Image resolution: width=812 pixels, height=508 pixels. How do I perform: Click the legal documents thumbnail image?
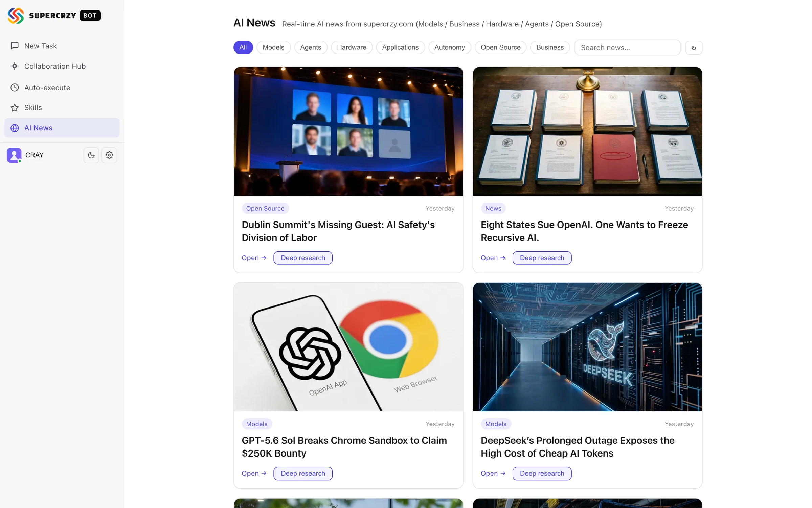click(x=587, y=131)
